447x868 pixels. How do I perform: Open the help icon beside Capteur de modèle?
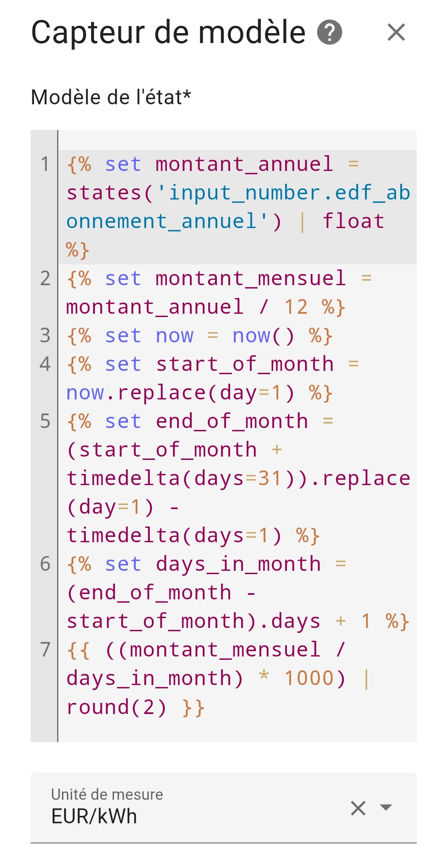point(329,32)
